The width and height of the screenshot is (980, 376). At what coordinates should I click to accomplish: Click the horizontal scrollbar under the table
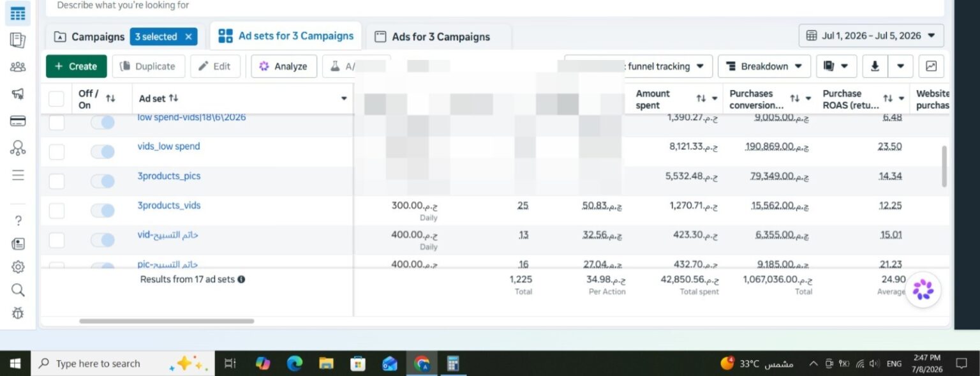click(167, 321)
